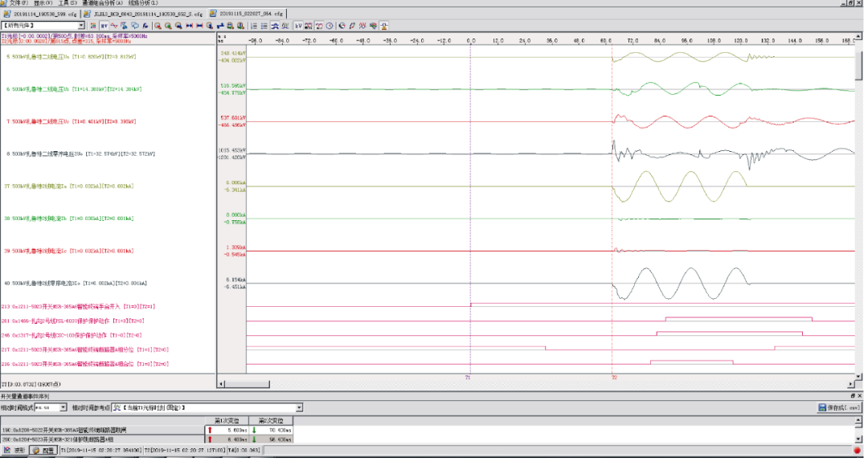Open the 通道组合分析 menu

102,2
